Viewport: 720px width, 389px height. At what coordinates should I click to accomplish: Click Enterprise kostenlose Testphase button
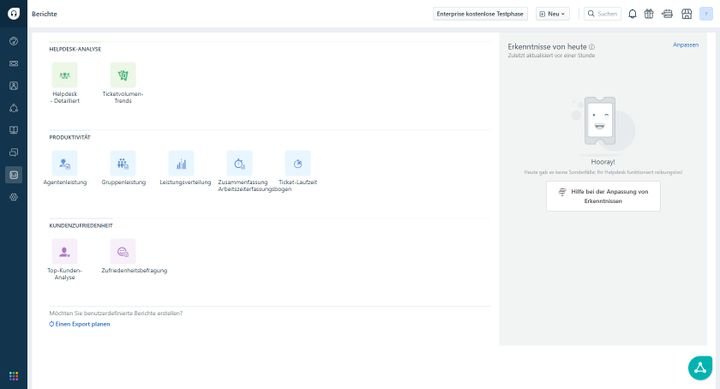click(480, 14)
